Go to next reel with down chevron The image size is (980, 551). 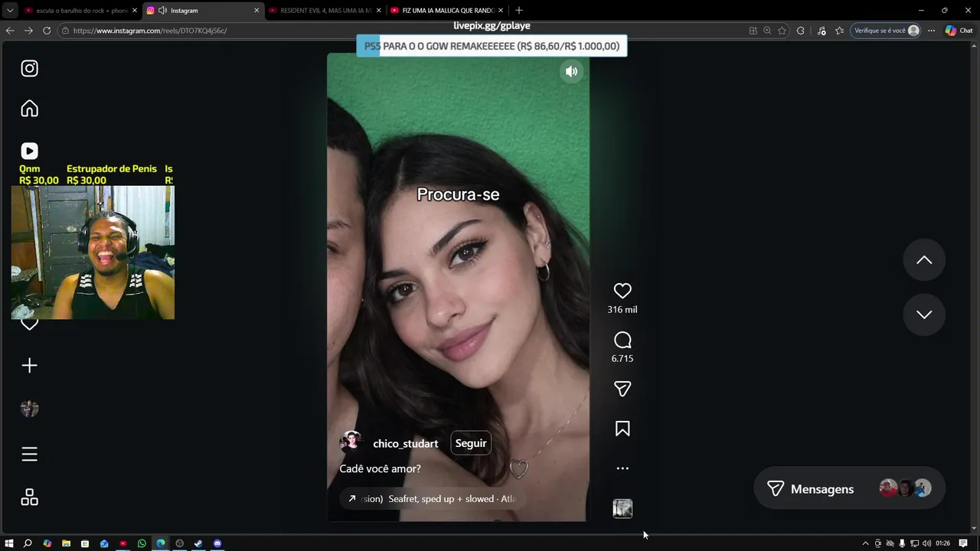click(x=924, y=315)
